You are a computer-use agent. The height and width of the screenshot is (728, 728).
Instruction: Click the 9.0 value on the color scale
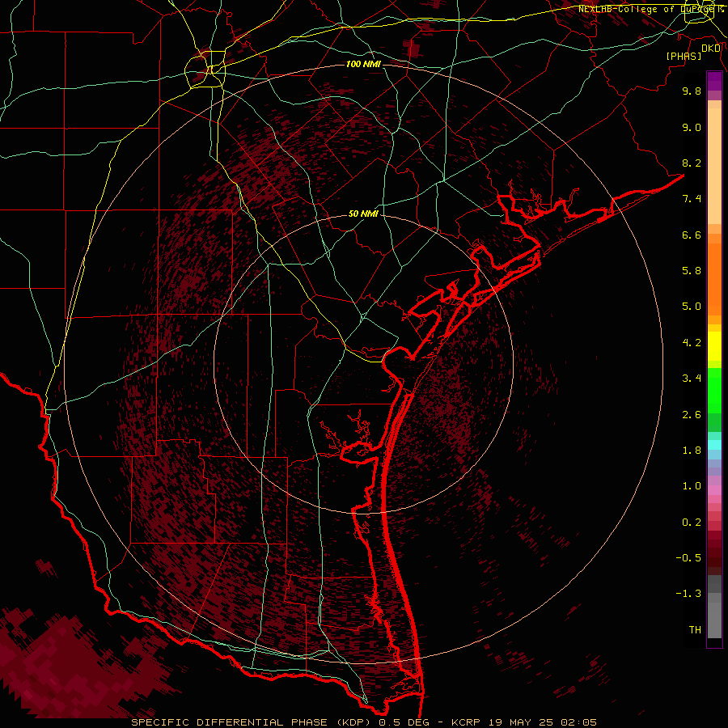pyautogui.click(x=692, y=127)
